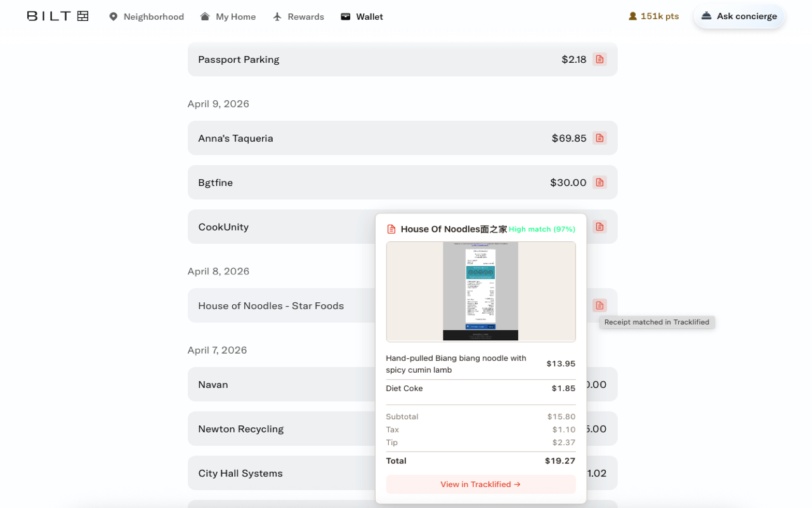Click the BILT logo

58,16
